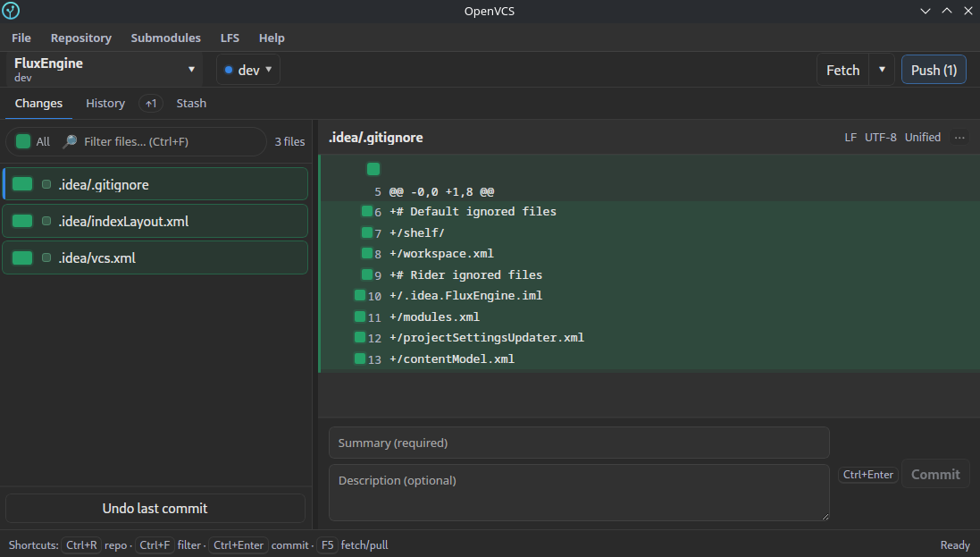Click the stage indicator on diff line 6

tap(365, 211)
